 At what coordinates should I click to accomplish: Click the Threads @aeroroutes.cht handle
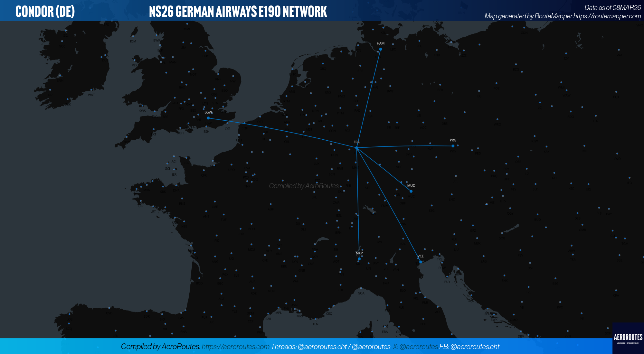tap(322, 347)
